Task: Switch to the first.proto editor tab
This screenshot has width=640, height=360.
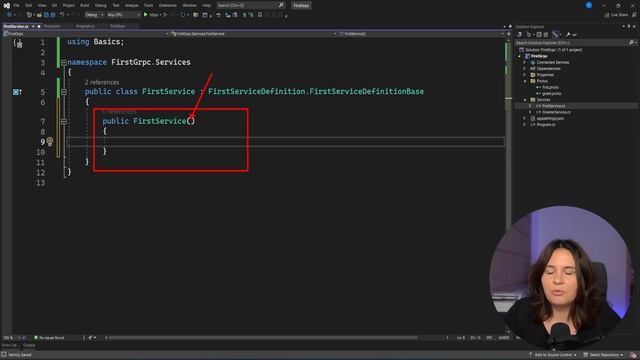Action: 52,26
